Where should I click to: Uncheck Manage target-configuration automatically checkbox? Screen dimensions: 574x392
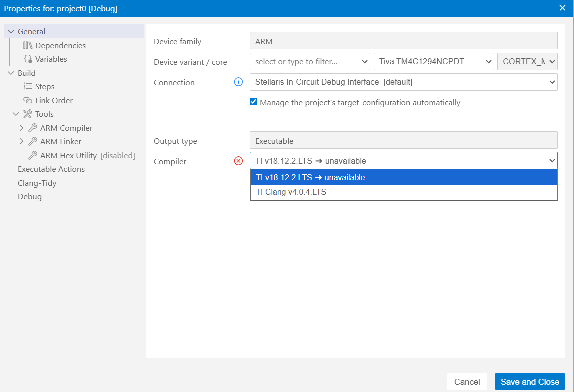pyautogui.click(x=254, y=102)
